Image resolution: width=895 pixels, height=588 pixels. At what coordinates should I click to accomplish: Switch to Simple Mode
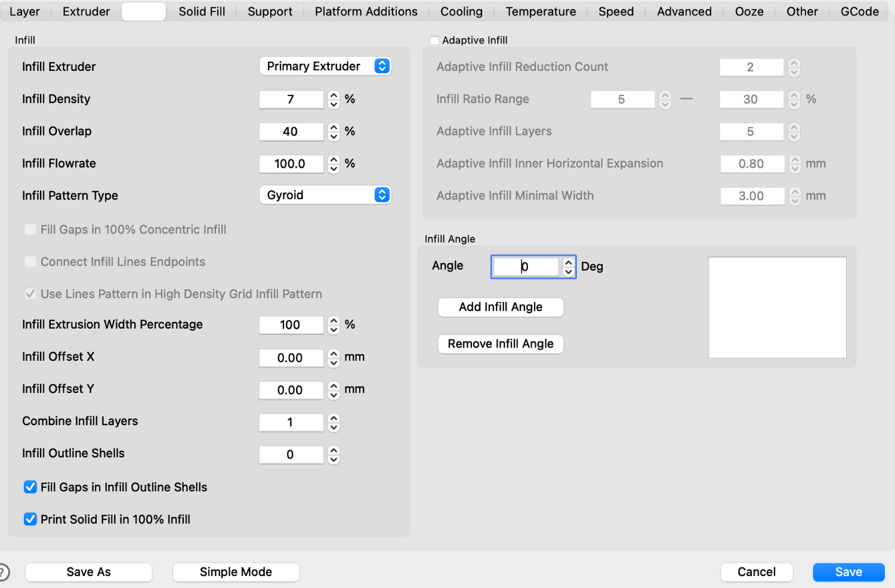click(236, 572)
